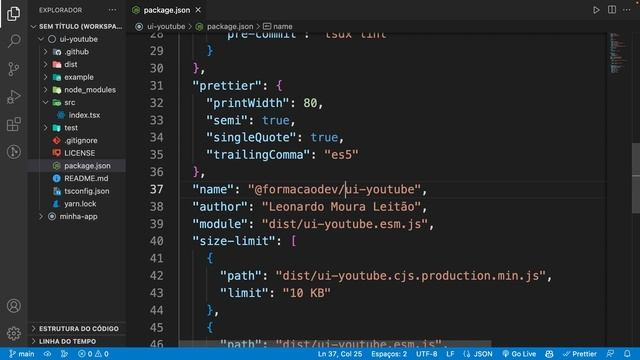Collapse the ui-youtube root folder
The height and width of the screenshot is (360, 640).
click(41, 39)
